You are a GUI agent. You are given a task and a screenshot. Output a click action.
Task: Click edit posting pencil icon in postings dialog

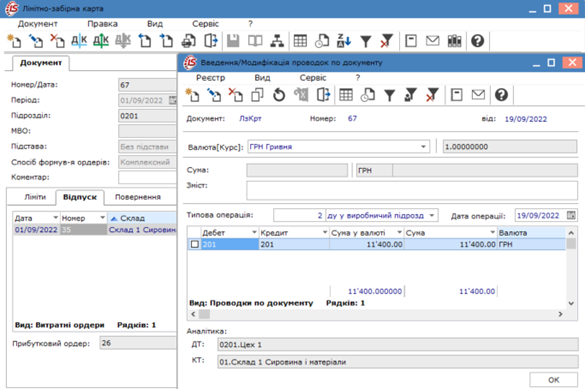(214, 95)
